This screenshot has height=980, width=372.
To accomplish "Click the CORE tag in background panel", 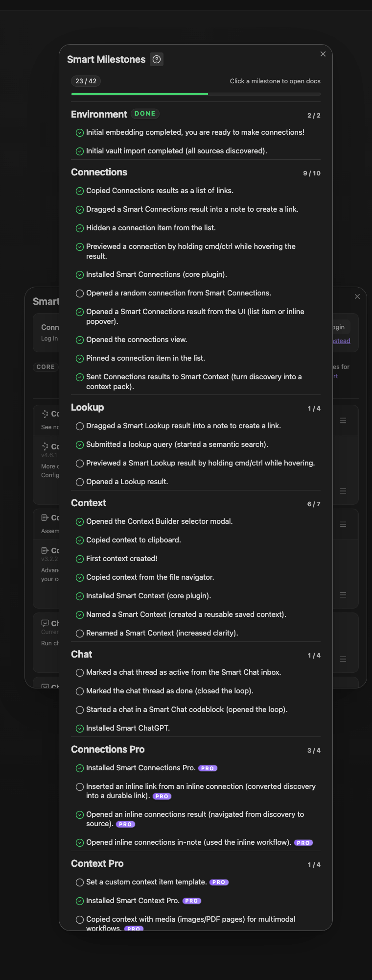I will coord(46,367).
